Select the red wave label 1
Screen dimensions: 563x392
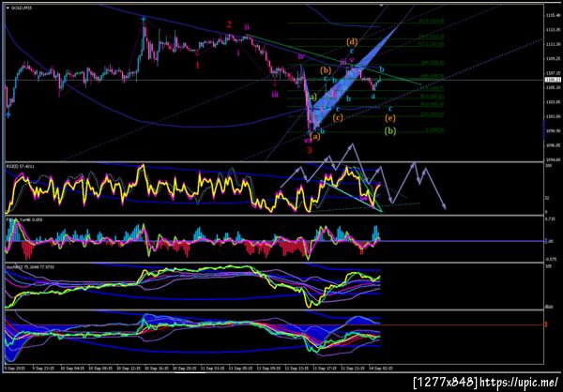pyautogui.click(x=197, y=65)
